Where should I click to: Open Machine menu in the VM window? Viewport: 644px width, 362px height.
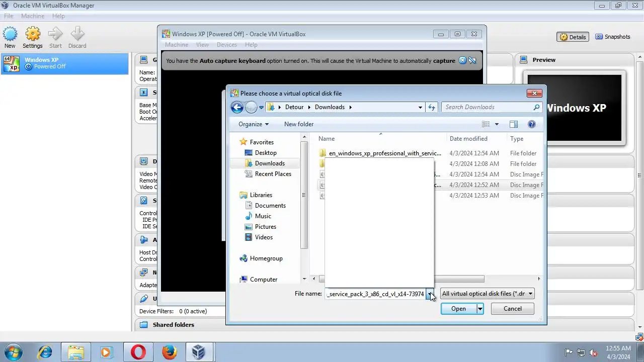click(177, 45)
